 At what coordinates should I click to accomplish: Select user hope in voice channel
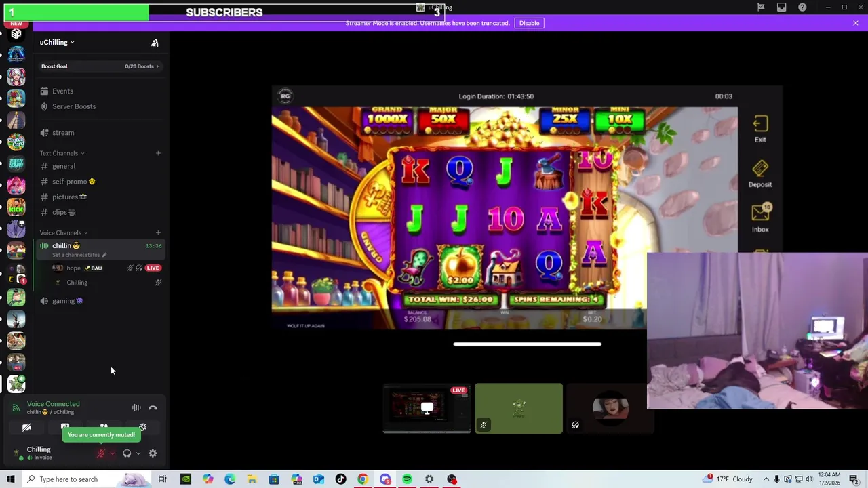[x=100, y=268]
